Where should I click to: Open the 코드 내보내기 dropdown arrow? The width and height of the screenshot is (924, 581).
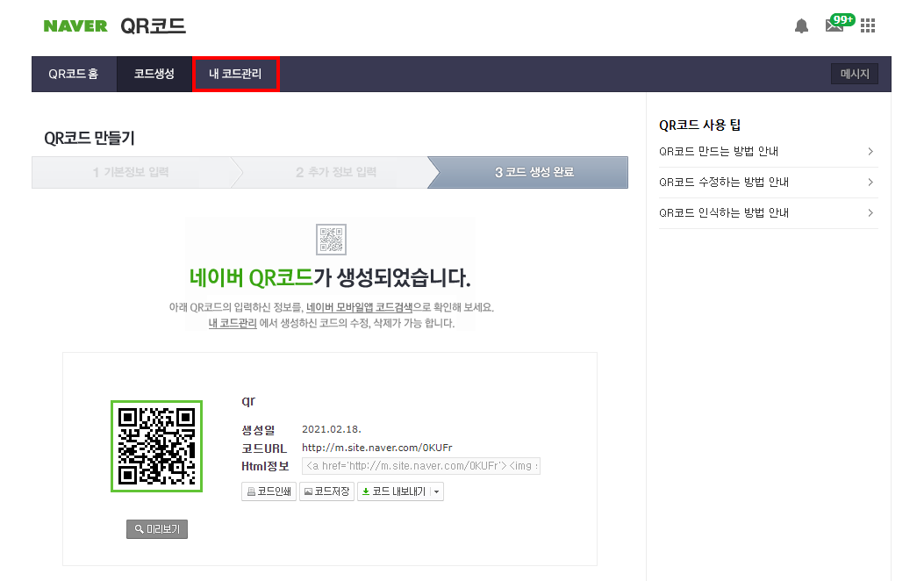point(437,491)
